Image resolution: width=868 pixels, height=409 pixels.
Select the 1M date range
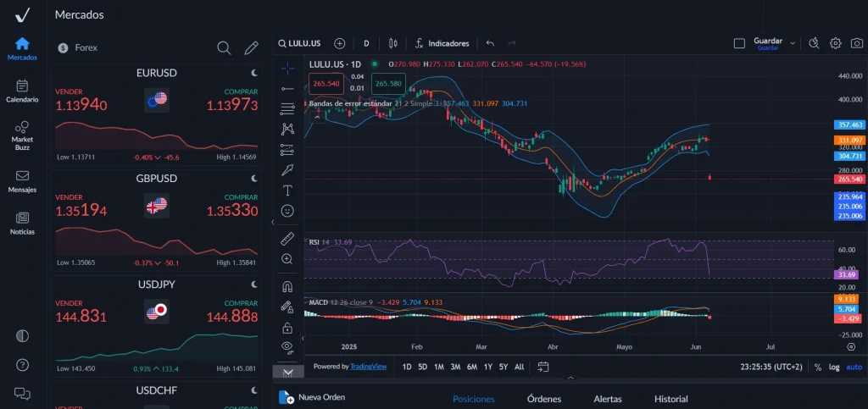point(438,367)
